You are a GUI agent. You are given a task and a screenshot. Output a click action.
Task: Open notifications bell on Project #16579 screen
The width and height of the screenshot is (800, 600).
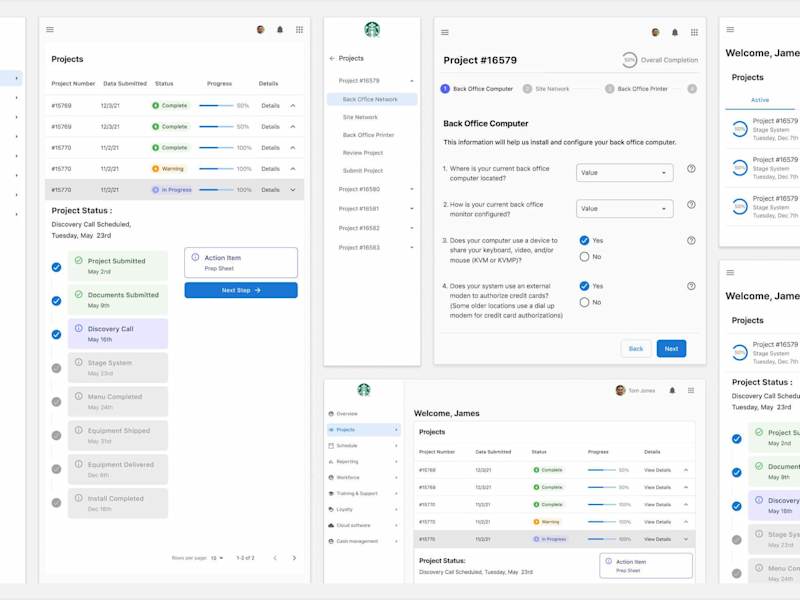pyautogui.click(x=674, y=32)
